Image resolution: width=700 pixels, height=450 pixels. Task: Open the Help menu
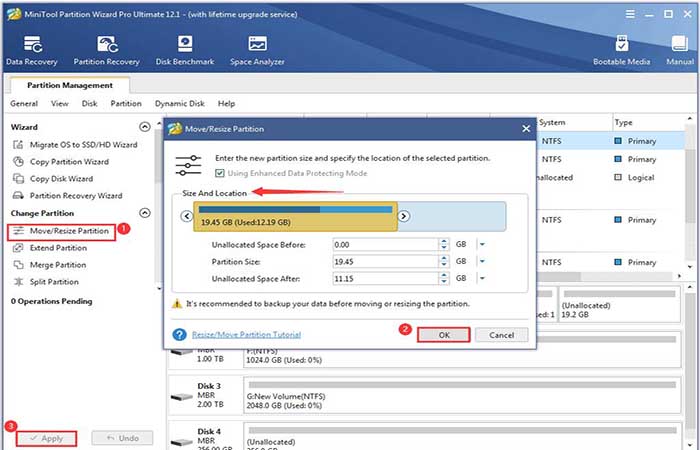(226, 104)
